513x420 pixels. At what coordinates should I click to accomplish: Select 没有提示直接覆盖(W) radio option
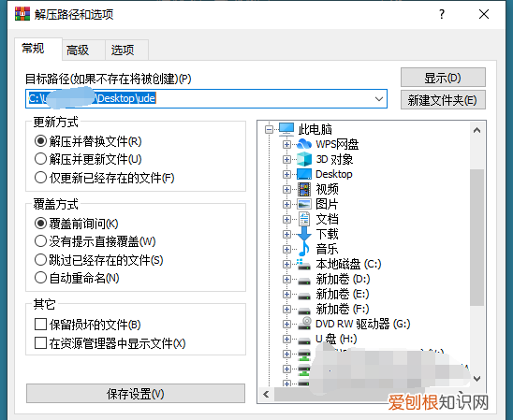click(95, 241)
